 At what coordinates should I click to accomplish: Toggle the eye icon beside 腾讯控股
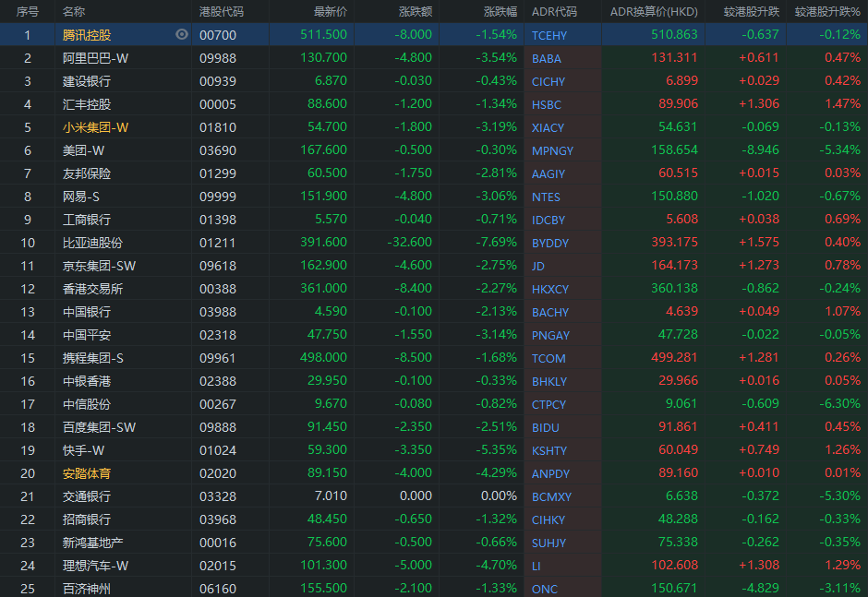[x=182, y=34]
